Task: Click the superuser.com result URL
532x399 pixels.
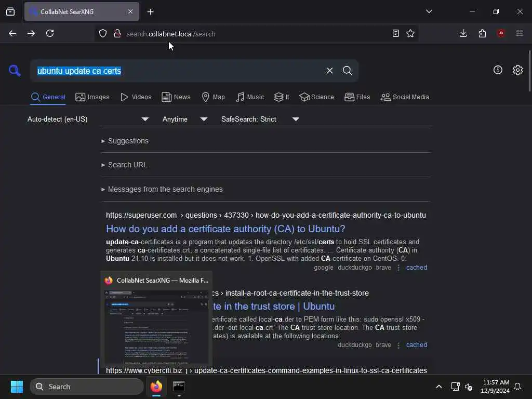Action: coord(265,215)
